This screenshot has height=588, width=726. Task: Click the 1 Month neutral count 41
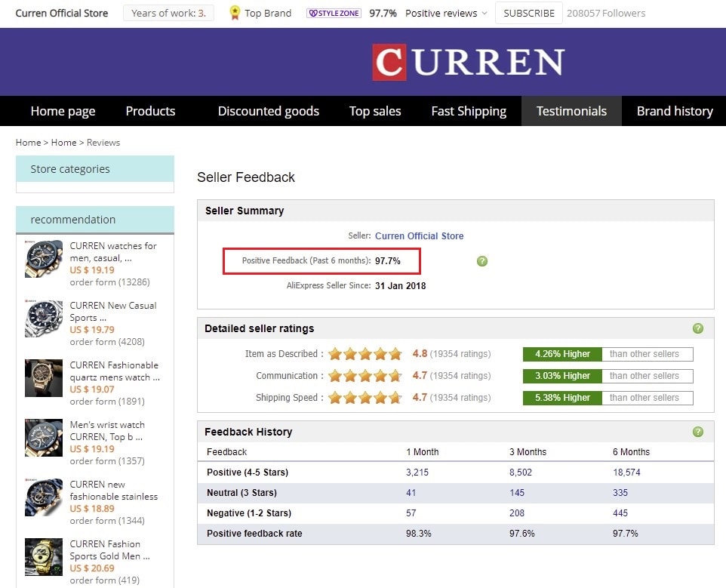coord(411,493)
